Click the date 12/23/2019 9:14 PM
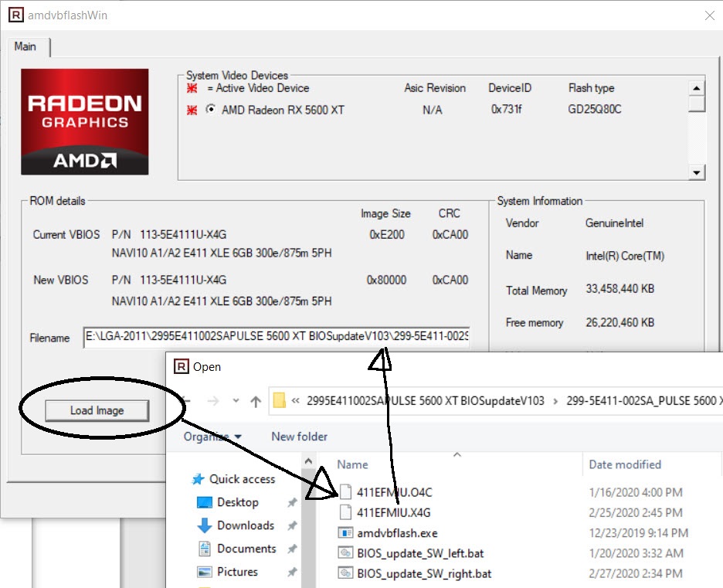The height and width of the screenshot is (588, 723). [638, 533]
